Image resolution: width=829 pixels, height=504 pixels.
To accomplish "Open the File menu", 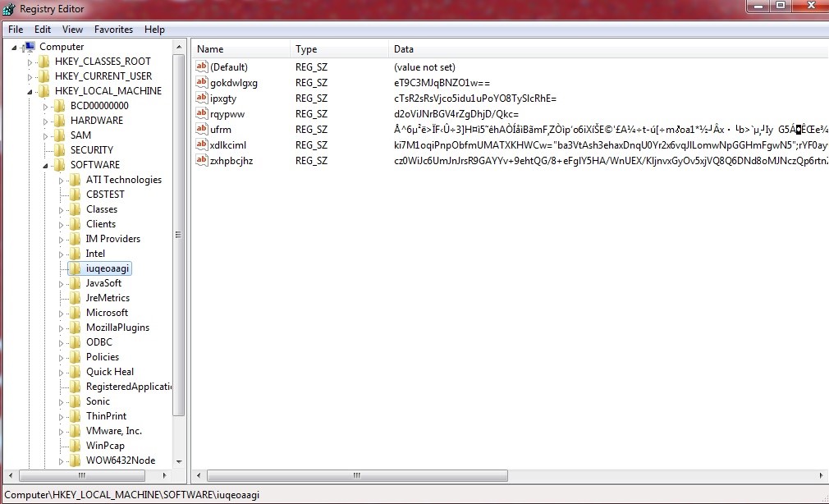I will 16,30.
